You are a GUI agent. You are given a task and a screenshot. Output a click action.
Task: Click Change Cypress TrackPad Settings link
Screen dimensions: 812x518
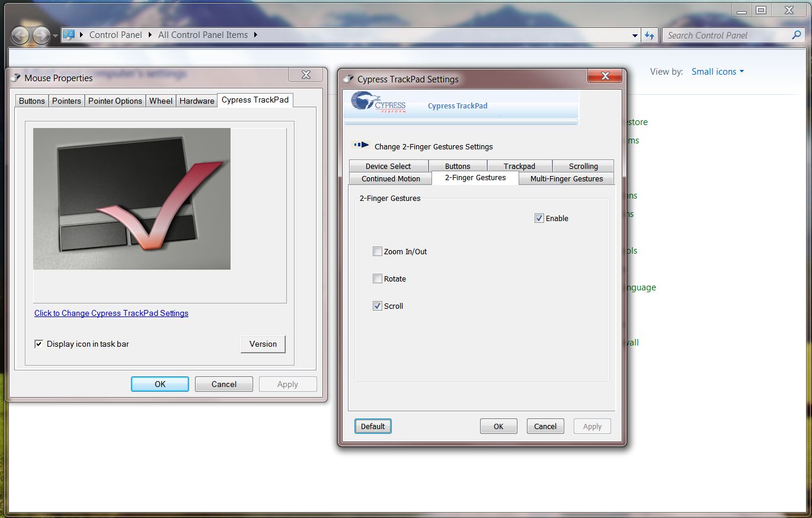[x=111, y=313]
